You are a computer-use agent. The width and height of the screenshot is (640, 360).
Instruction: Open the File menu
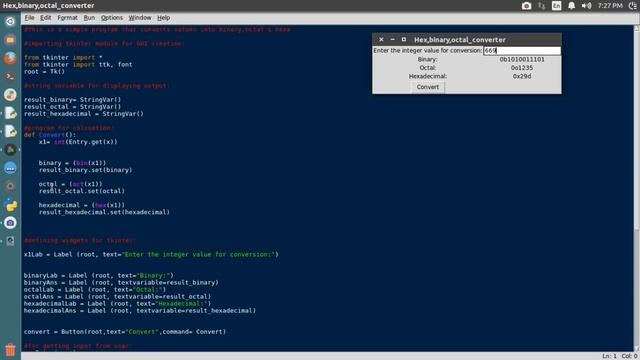click(29, 18)
